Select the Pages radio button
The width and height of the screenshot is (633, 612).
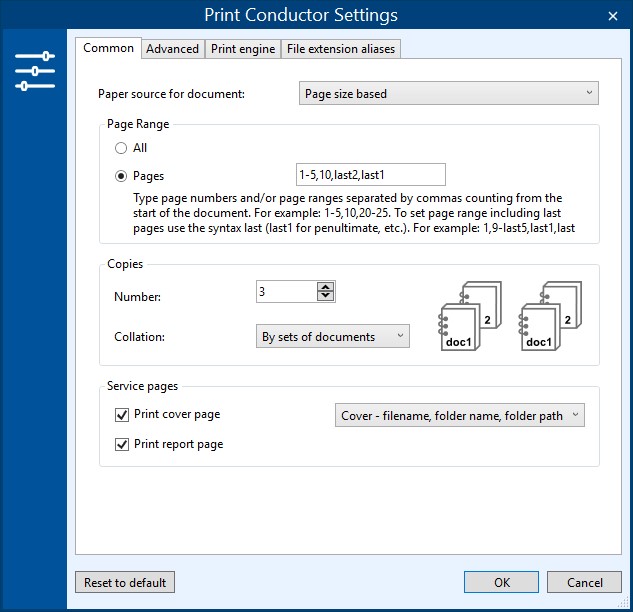tap(121, 176)
